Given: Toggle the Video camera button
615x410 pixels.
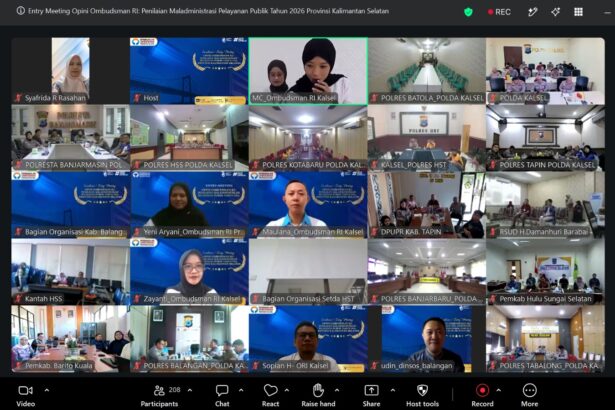Looking at the screenshot, I should pos(25,395).
